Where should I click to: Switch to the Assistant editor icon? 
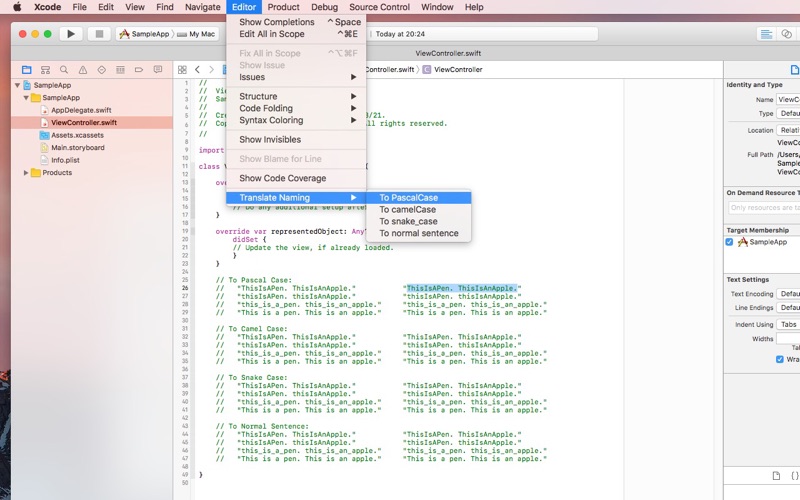(787, 34)
